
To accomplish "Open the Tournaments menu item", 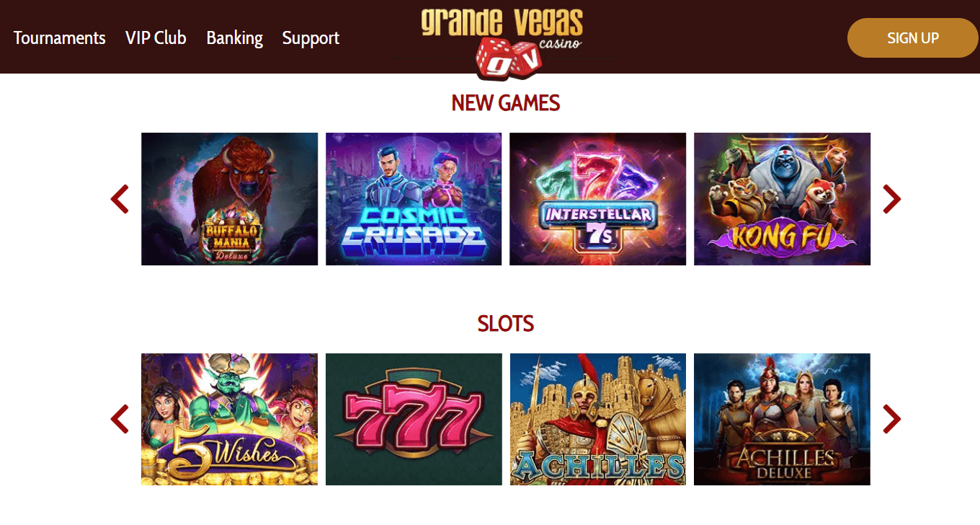I will [x=60, y=37].
